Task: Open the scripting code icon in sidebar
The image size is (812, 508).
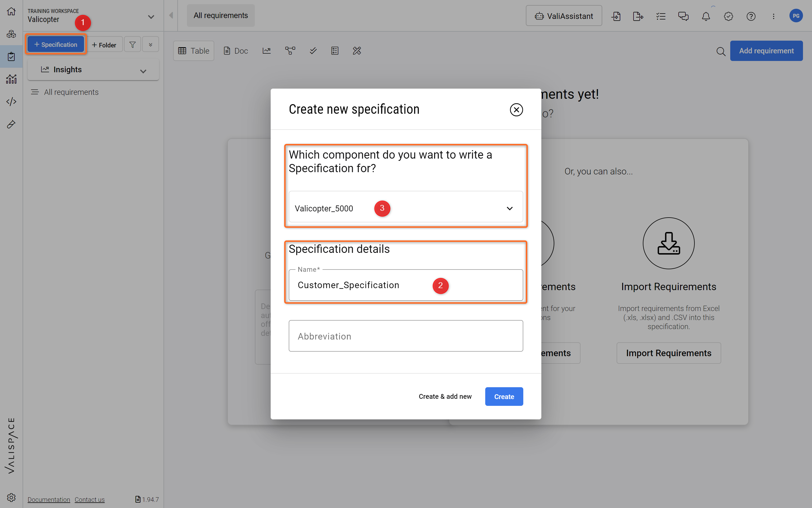Action: [x=11, y=102]
